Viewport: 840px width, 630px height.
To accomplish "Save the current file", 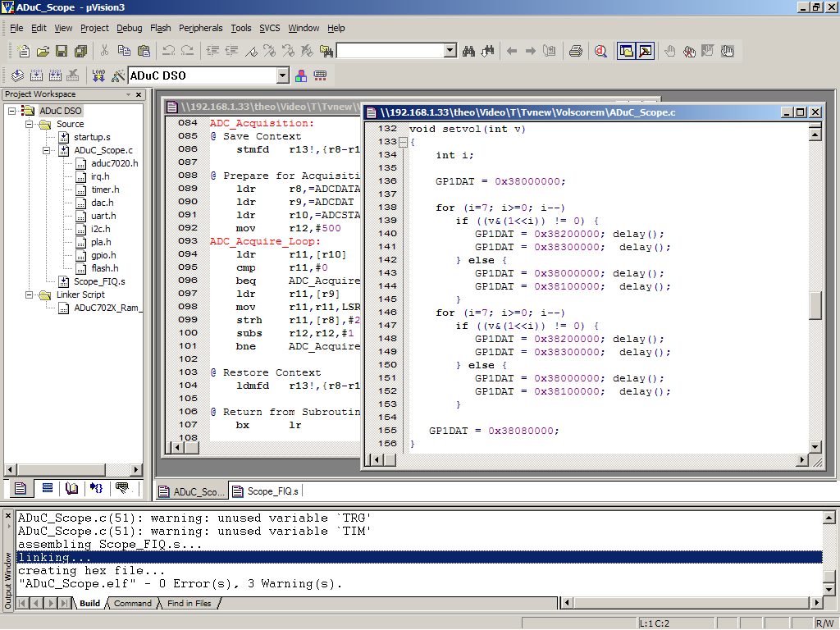I will pos(62,51).
